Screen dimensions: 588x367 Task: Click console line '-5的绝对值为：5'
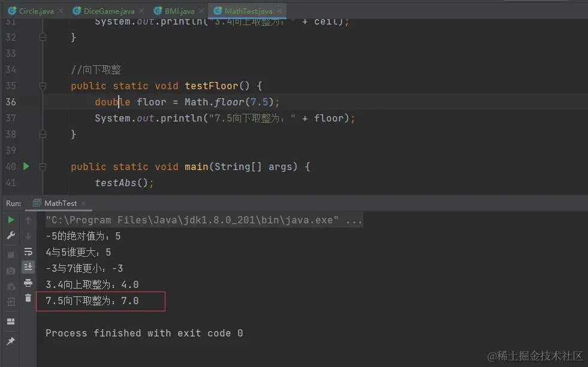(x=83, y=236)
